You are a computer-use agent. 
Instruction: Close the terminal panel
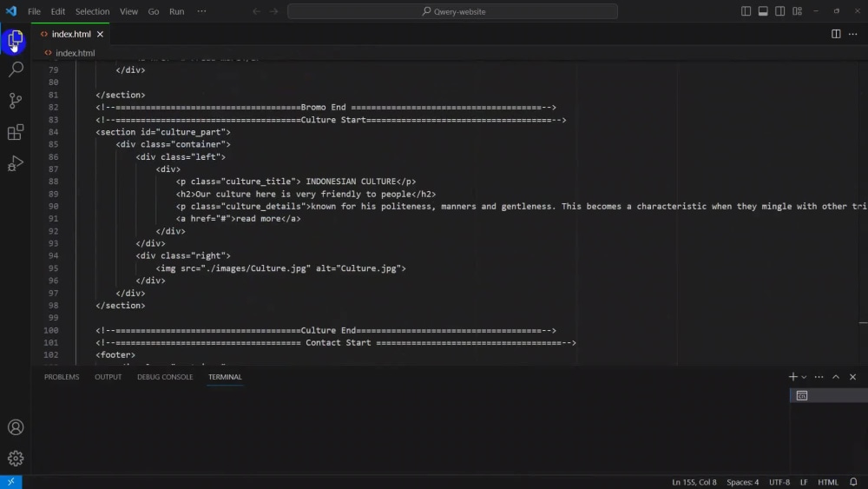click(x=853, y=377)
